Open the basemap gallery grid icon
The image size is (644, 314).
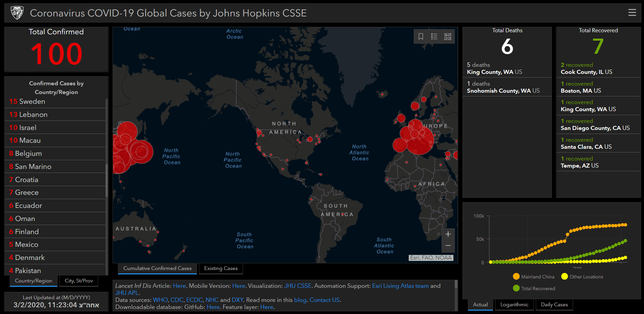tap(448, 37)
